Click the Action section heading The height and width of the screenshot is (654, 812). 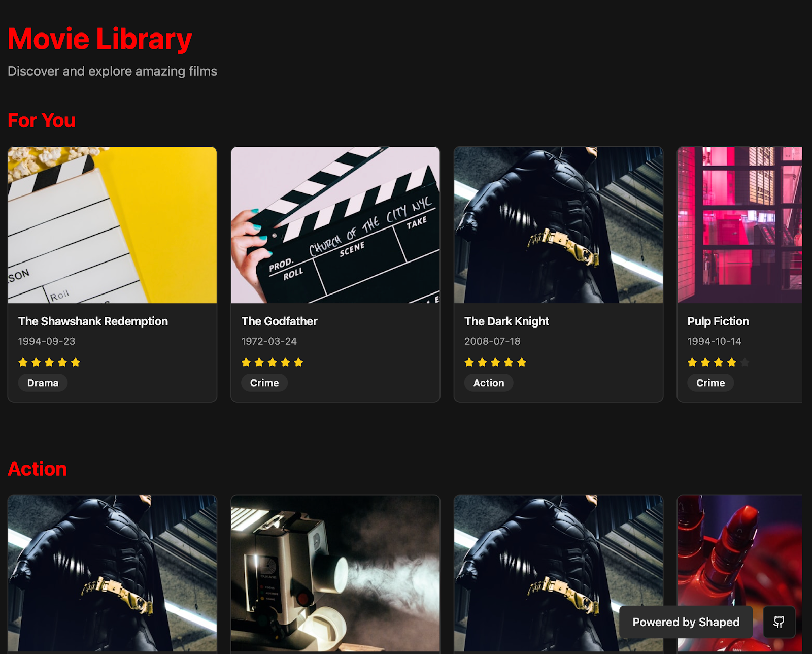click(x=37, y=469)
